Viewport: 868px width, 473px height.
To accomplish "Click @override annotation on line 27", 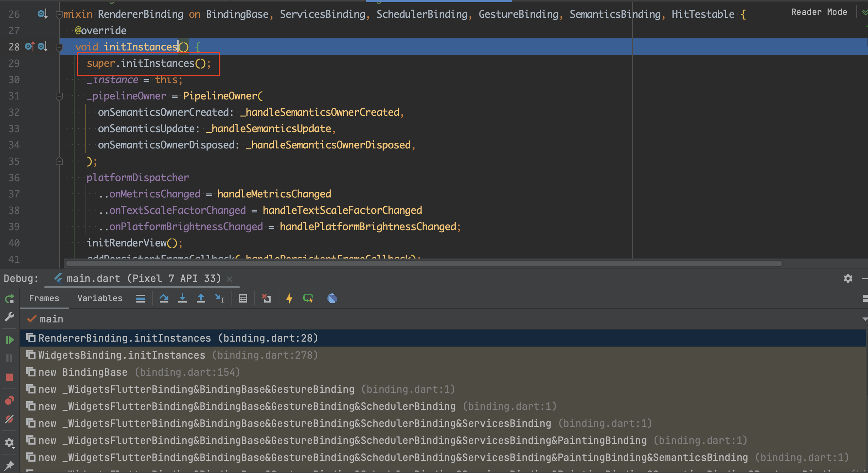I will point(101,31).
